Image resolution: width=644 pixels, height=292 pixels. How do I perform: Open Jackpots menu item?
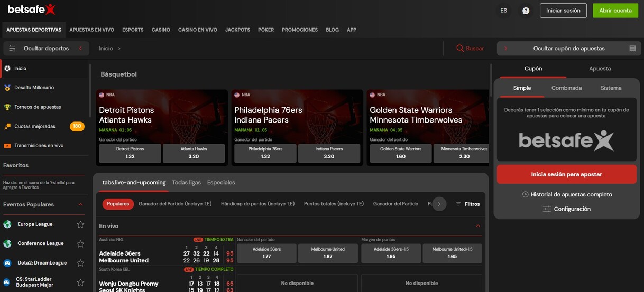(237, 30)
